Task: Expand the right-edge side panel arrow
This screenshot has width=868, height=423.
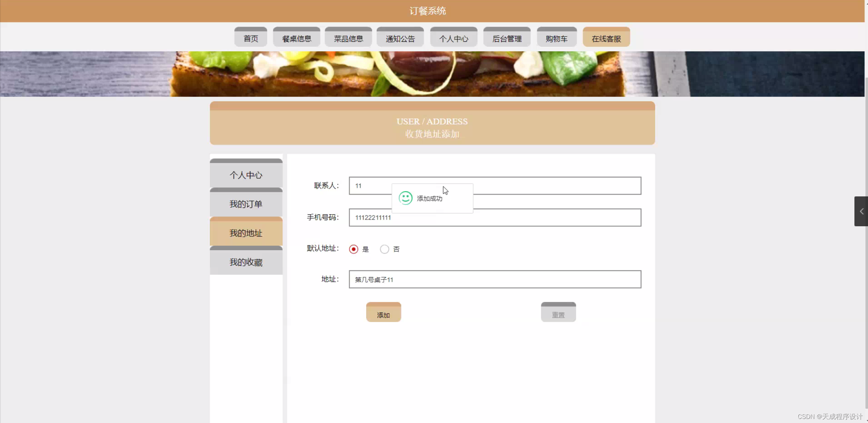Action: [x=861, y=211]
